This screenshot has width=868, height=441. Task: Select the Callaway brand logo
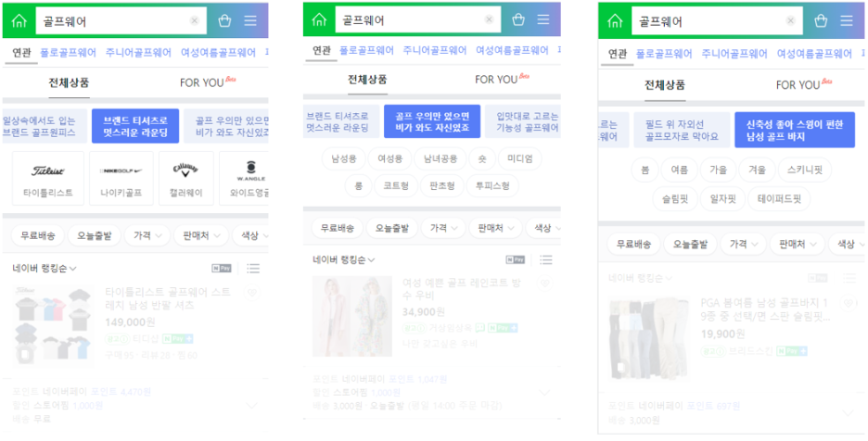point(185,170)
